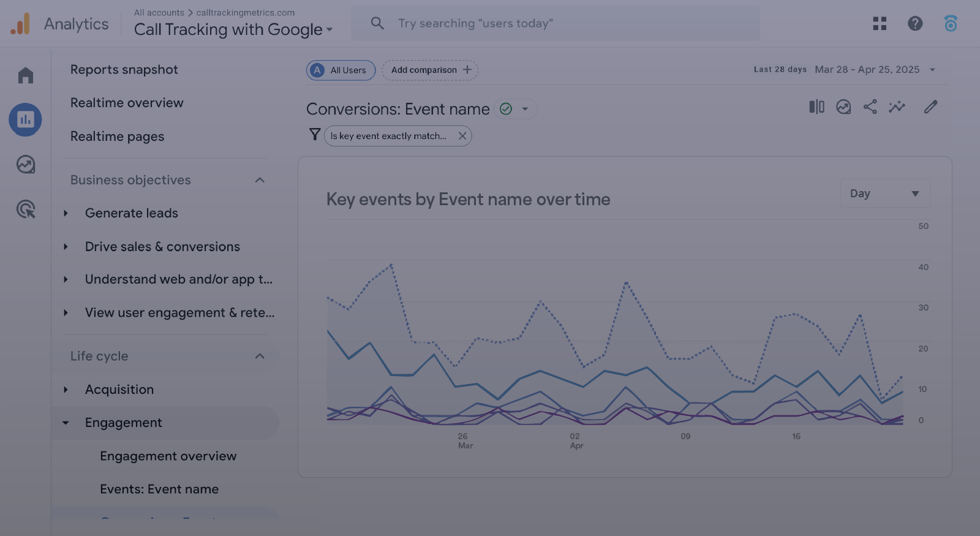This screenshot has height=536, width=980.
Task: Share this report icon
Action: point(870,107)
